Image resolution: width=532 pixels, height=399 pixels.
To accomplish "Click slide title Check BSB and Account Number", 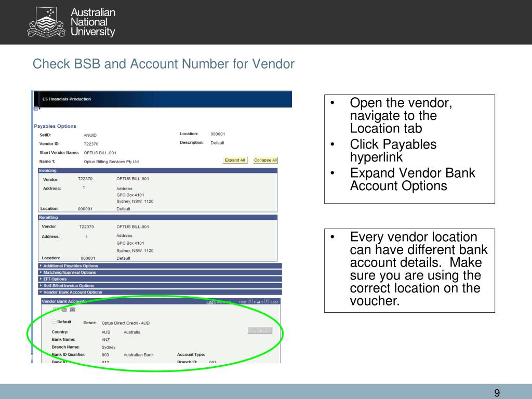I will pyautogui.click(x=164, y=64).
